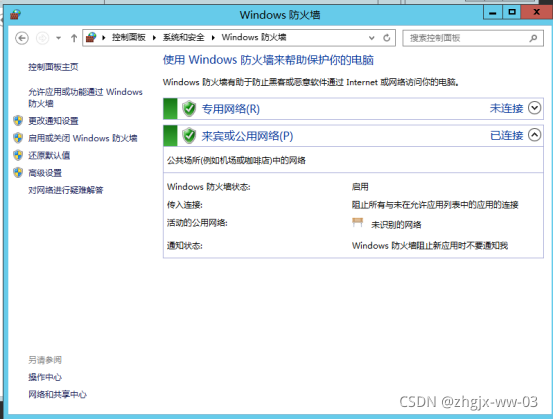Collapse the 来宾或公用网络 section chevron

[x=534, y=135]
